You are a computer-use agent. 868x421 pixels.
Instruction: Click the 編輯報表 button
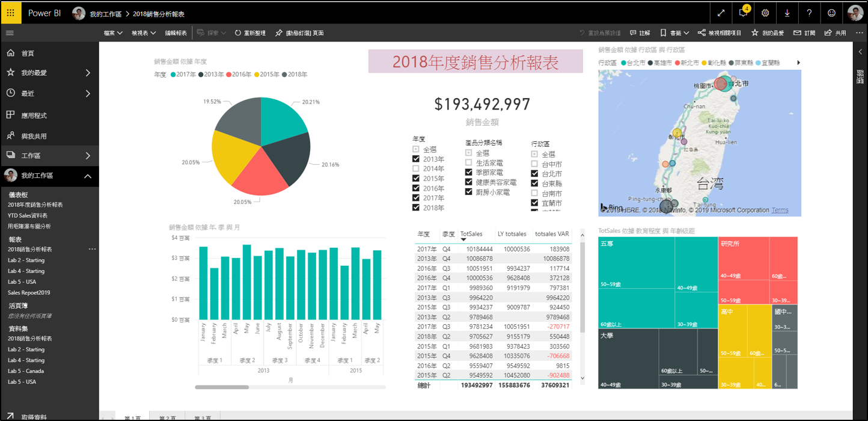[176, 33]
